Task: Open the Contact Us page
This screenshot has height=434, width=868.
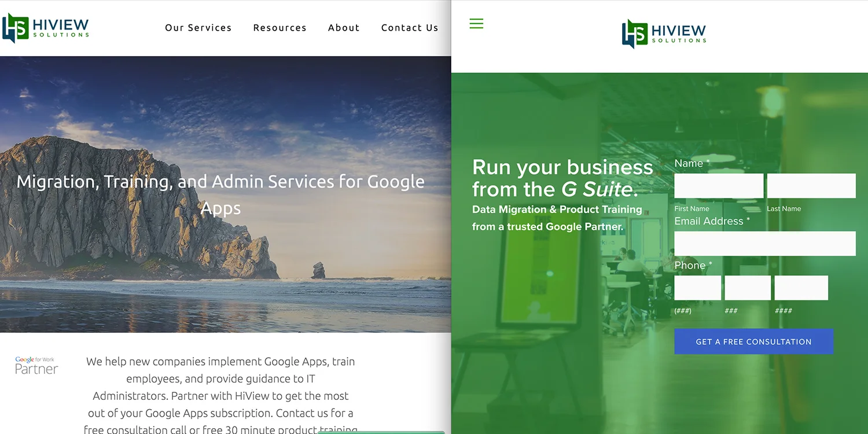Action: click(410, 28)
